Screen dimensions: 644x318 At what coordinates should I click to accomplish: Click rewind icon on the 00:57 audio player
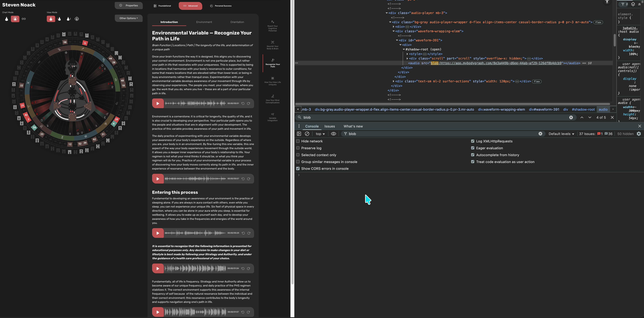[x=243, y=179]
